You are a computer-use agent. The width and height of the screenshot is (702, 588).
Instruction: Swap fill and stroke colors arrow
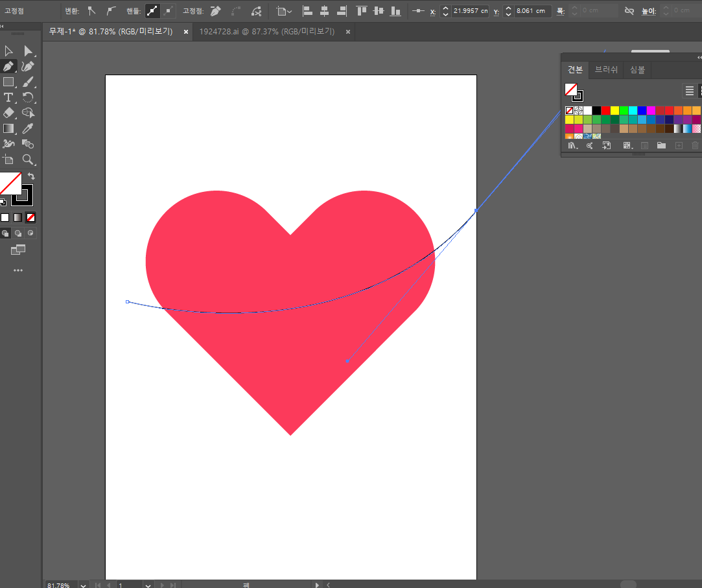pos(31,176)
